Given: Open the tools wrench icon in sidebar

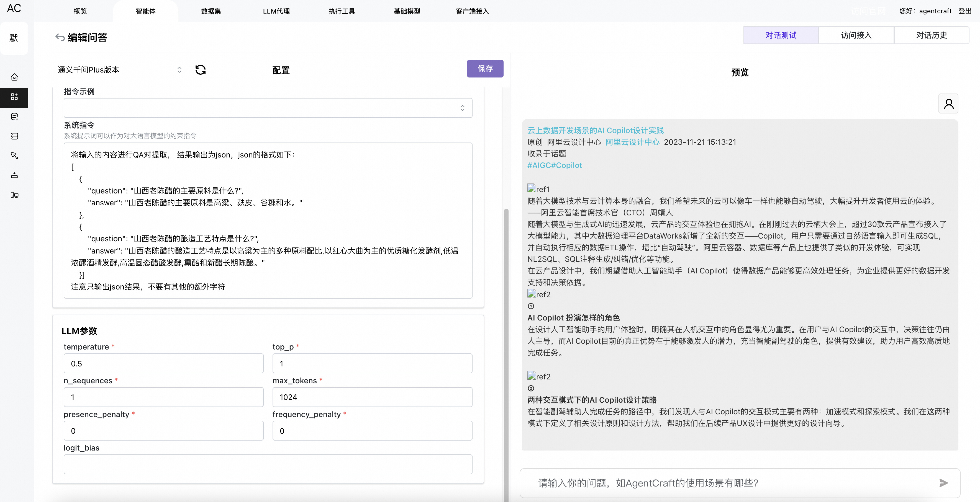Looking at the screenshot, I should pyautogui.click(x=14, y=156).
